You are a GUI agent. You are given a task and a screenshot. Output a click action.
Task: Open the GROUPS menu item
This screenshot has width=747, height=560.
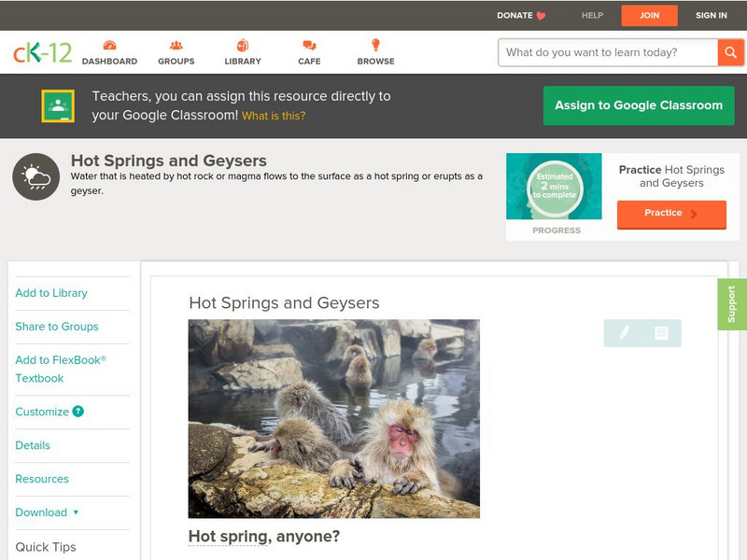coord(176,62)
